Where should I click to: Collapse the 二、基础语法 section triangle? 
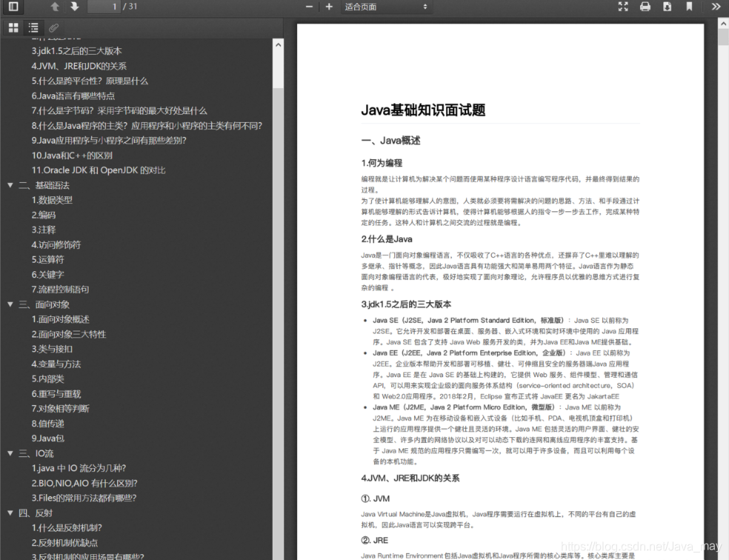tap(10, 185)
